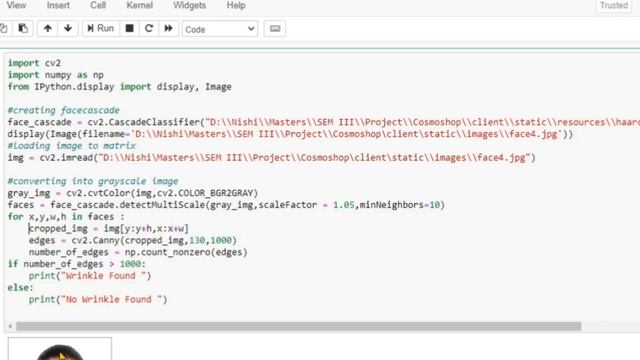Click the 'gray_img = cv2.cvtColor' line
The image size is (640, 360).
tap(133, 193)
